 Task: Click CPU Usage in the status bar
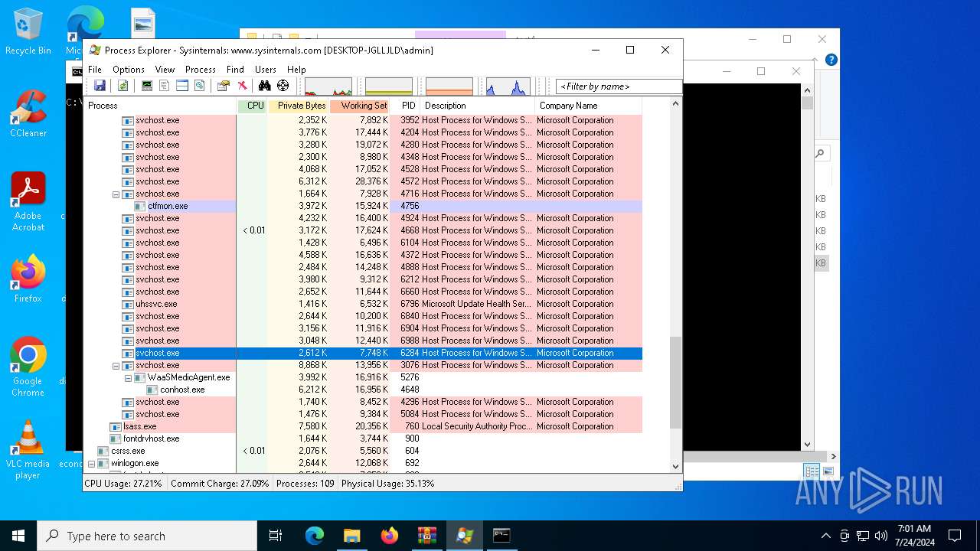click(x=123, y=484)
